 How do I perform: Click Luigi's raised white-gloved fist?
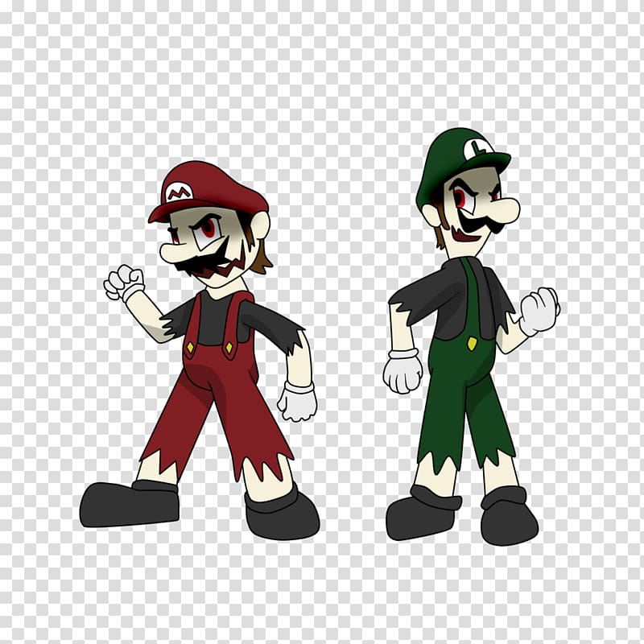point(539,310)
